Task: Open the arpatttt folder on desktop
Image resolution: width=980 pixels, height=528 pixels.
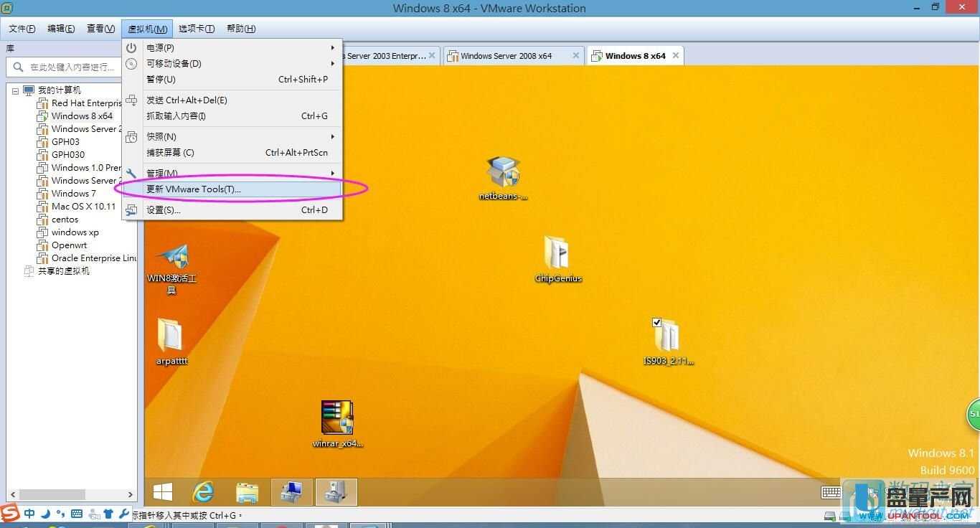Action: pyautogui.click(x=171, y=336)
